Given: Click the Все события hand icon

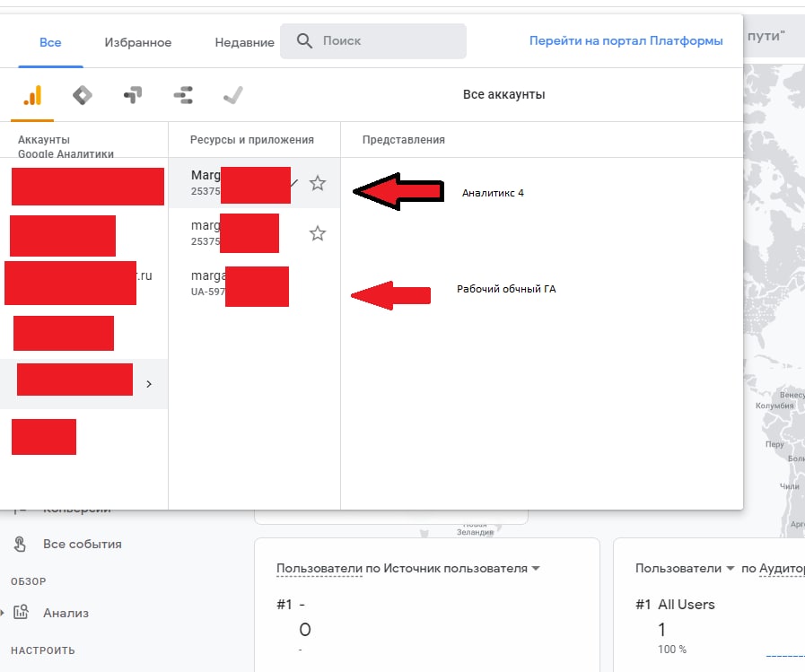Looking at the screenshot, I should click(x=20, y=545).
